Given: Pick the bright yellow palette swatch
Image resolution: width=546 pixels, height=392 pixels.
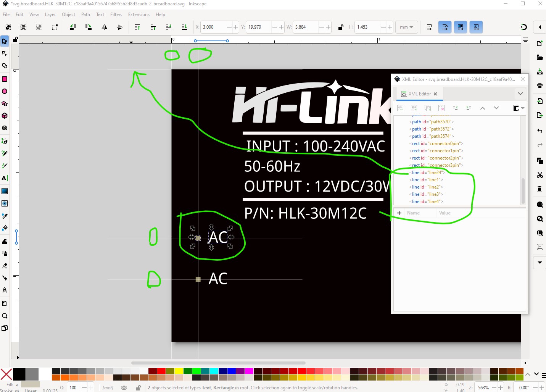Looking at the screenshot, I should [x=179, y=371].
